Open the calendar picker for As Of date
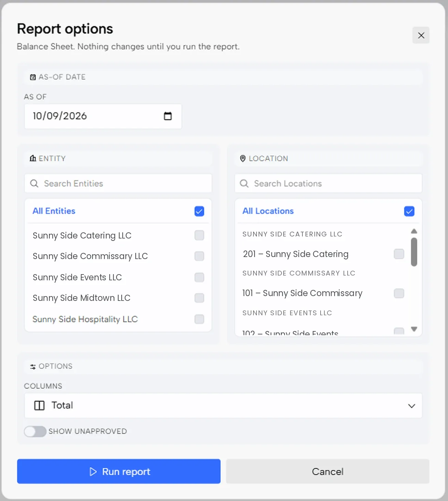Image resolution: width=448 pixels, height=501 pixels. coord(168,116)
